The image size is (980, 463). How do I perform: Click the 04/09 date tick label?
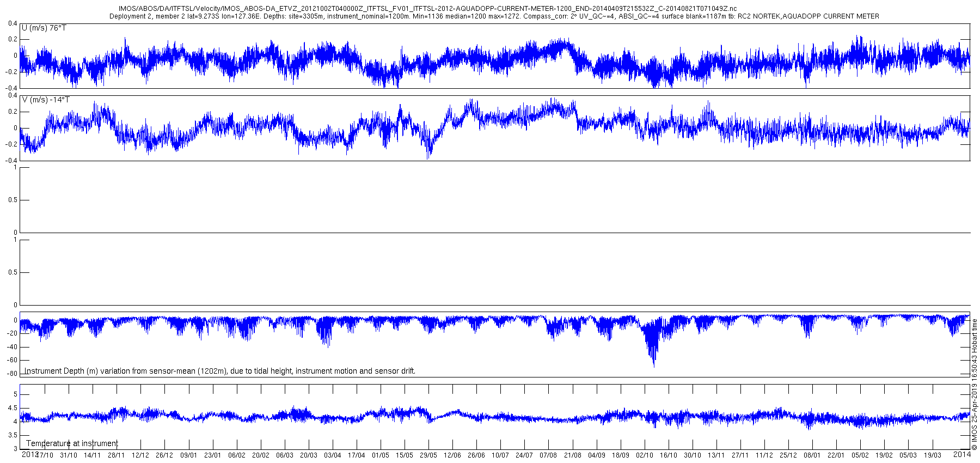[597, 455]
